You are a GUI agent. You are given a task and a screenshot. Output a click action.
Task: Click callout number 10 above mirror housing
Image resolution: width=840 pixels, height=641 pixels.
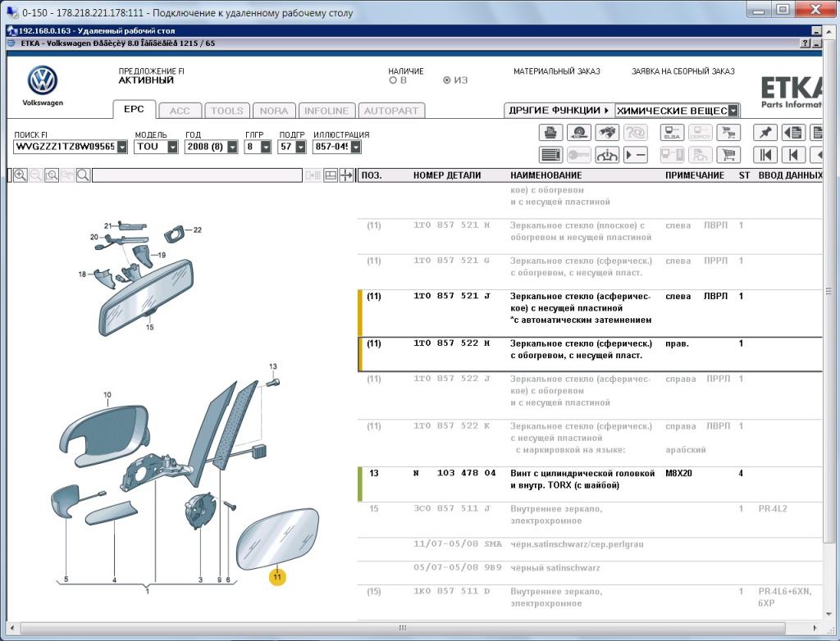click(x=107, y=394)
